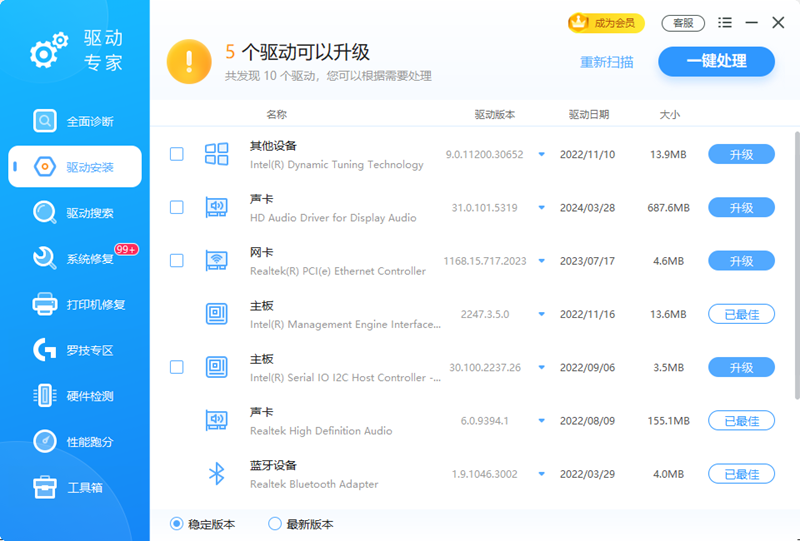Click sound card icon for Realtek High Definition Audio

click(x=216, y=420)
